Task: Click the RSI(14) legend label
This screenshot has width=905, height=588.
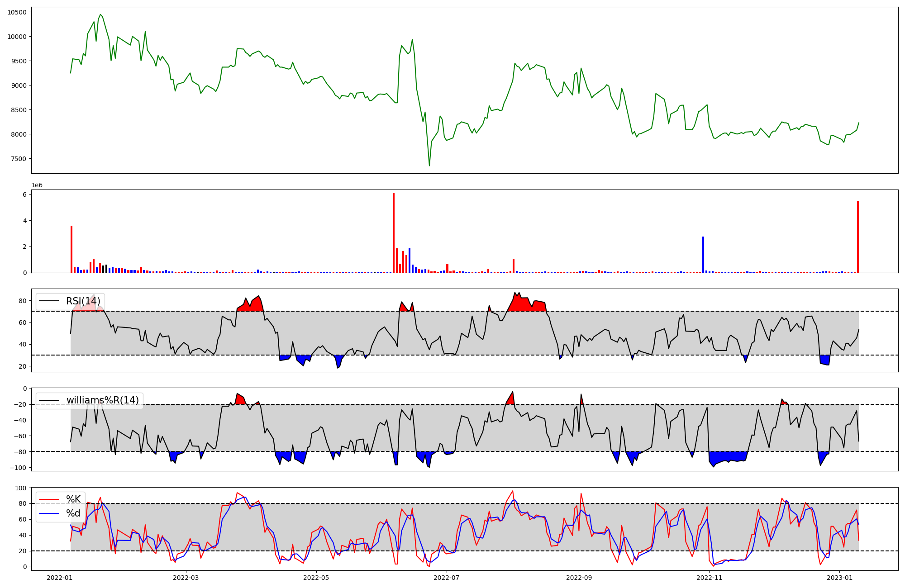Action: click(x=83, y=301)
